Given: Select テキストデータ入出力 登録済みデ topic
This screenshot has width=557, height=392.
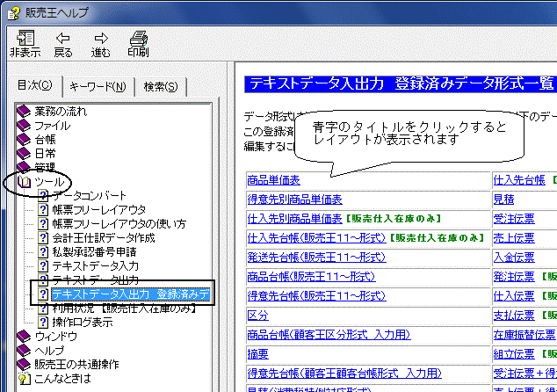Looking at the screenshot, I should click(131, 294).
